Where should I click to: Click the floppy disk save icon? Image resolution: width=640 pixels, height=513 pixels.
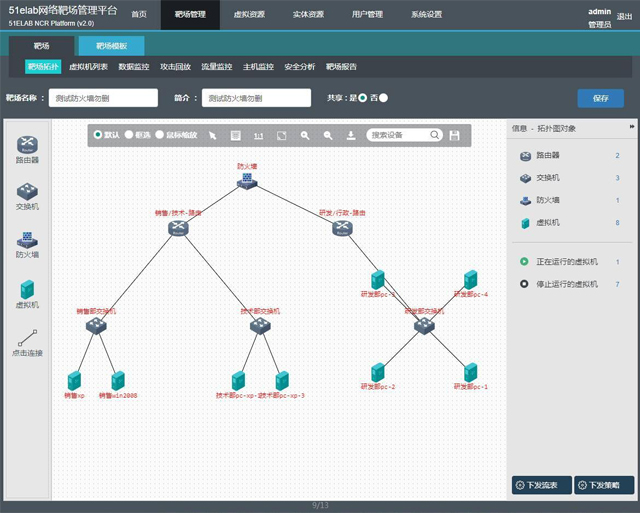pyautogui.click(x=455, y=135)
